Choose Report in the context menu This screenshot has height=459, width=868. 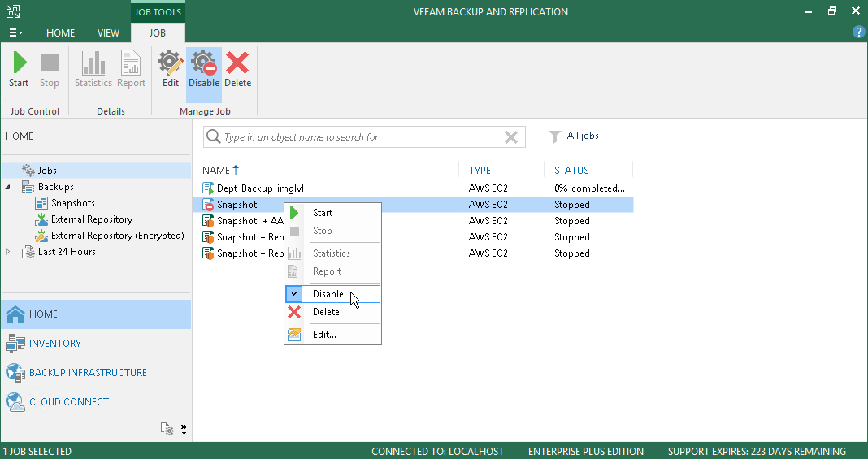pyautogui.click(x=332, y=271)
